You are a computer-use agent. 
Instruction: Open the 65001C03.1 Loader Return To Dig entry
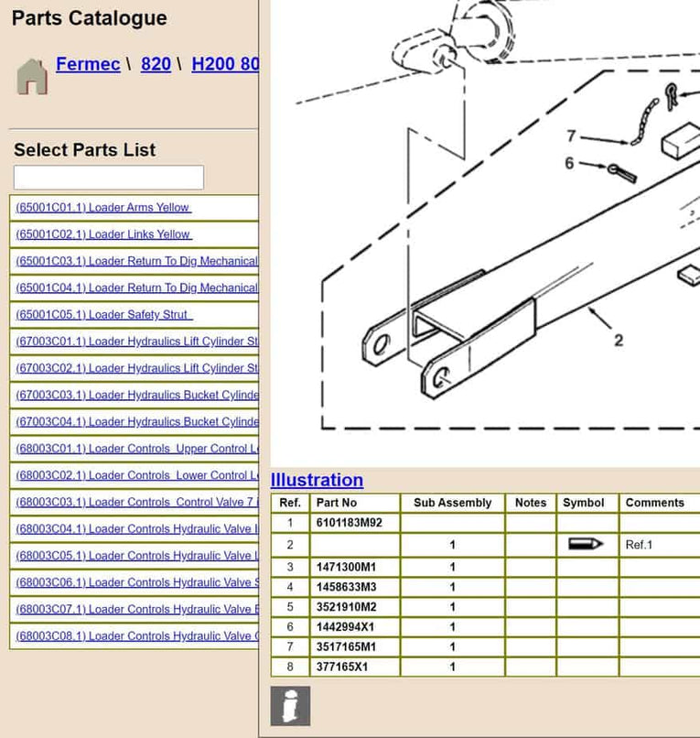click(136, 261)
